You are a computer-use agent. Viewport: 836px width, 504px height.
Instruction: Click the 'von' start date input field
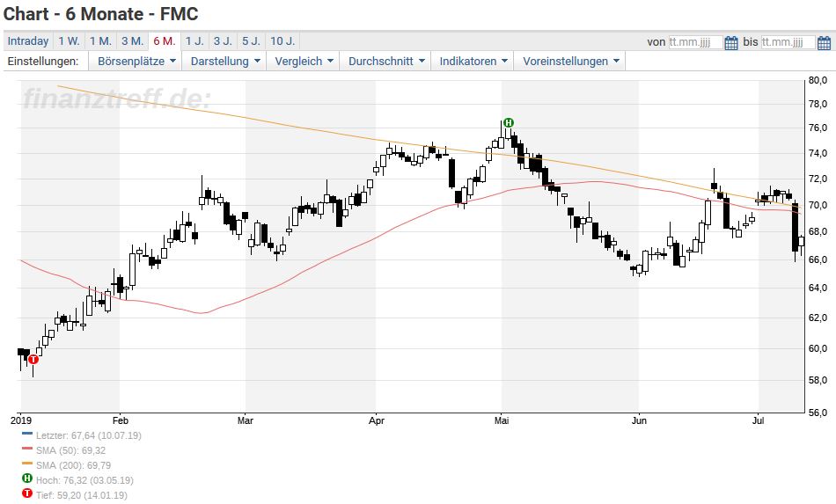pyautogui.click(x=695, y=42)
